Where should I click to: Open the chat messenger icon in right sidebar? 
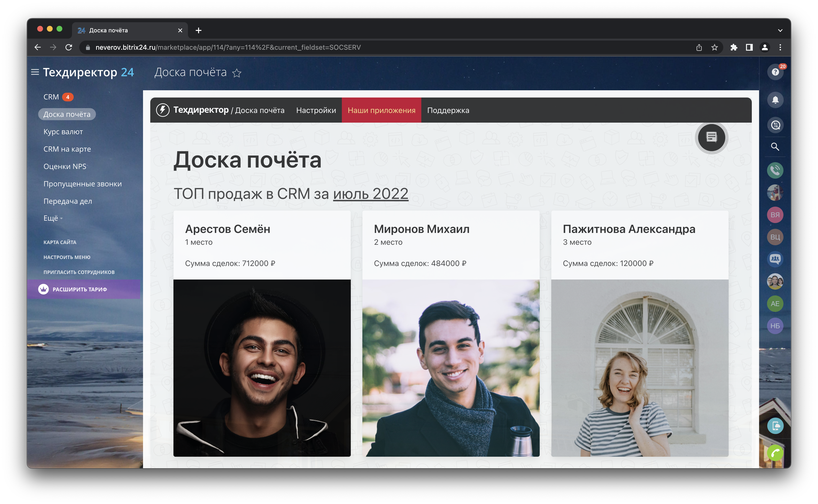coord(775,125)
